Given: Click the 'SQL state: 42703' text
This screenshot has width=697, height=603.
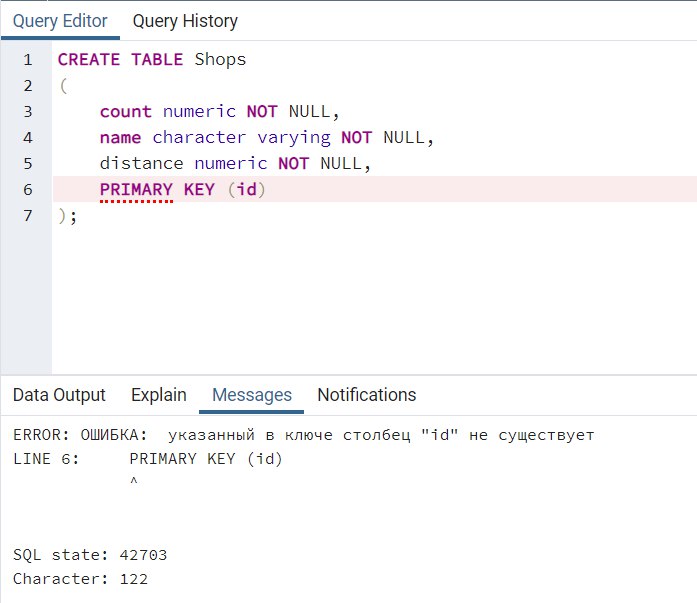Looking at the screenshot, I should click(x=90, y=555).
